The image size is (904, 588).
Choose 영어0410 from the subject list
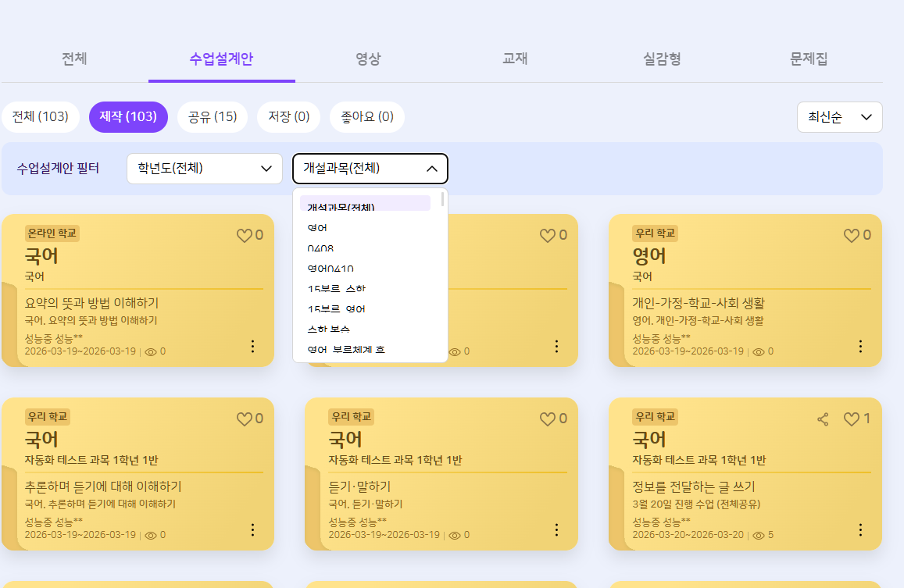[x=331, y=269]
